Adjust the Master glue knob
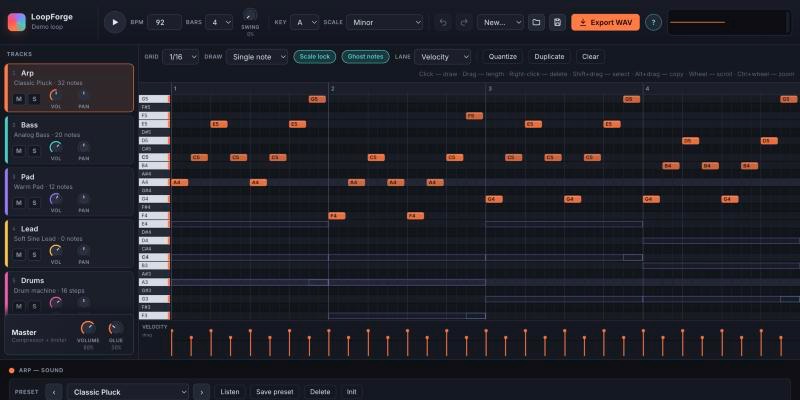 pos(116,329)
